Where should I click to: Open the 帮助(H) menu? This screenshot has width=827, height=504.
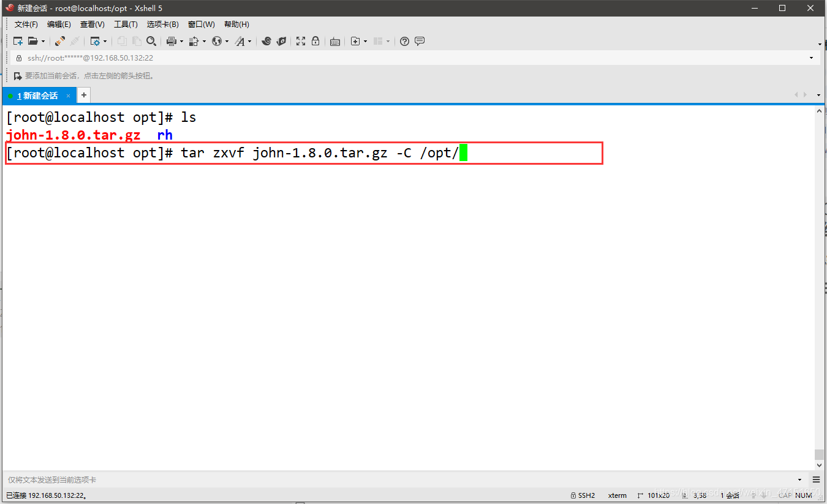click(x=236, y=24)
